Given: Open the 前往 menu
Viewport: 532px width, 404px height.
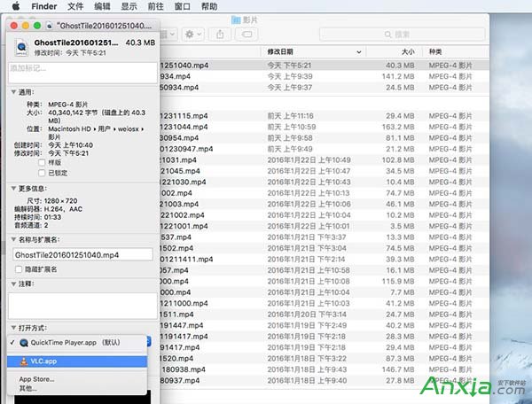Looking at the screenshot, I should [156, 6].
